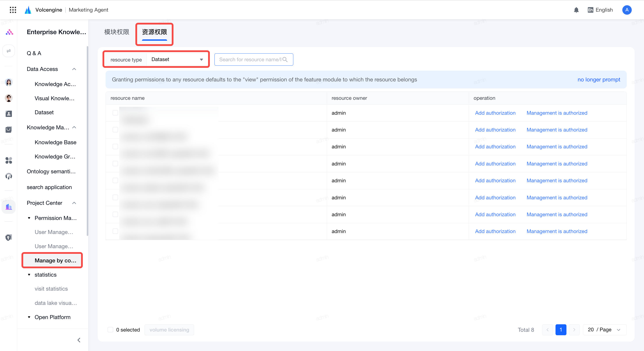Click the notification bell icon
This screenshot has width=644, height=351.
pyautogui.click(x=576, y=10)
